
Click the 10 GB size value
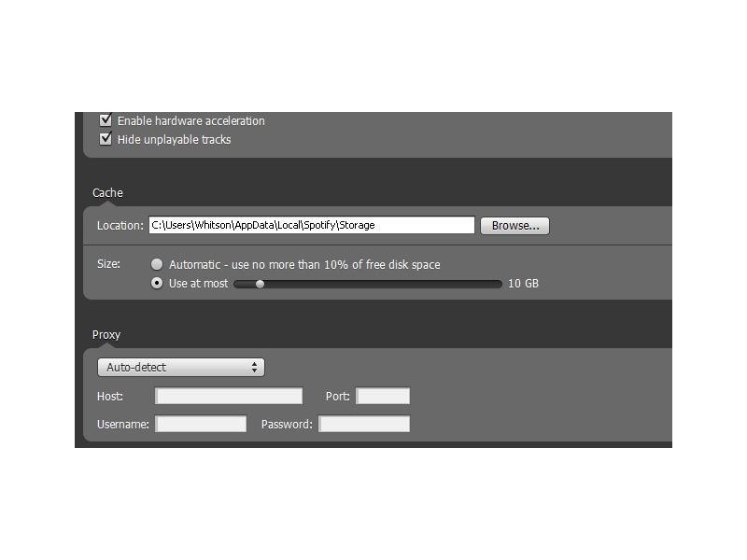pos(523,284)
